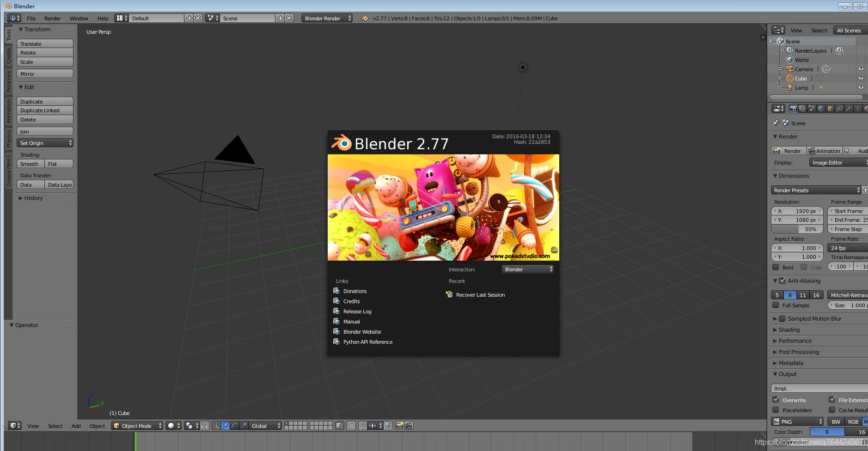Image resolution: width=868 pixels, height=451 pixels.
Task: Click the World globe icon in outliner
Action: click(790, 60)
